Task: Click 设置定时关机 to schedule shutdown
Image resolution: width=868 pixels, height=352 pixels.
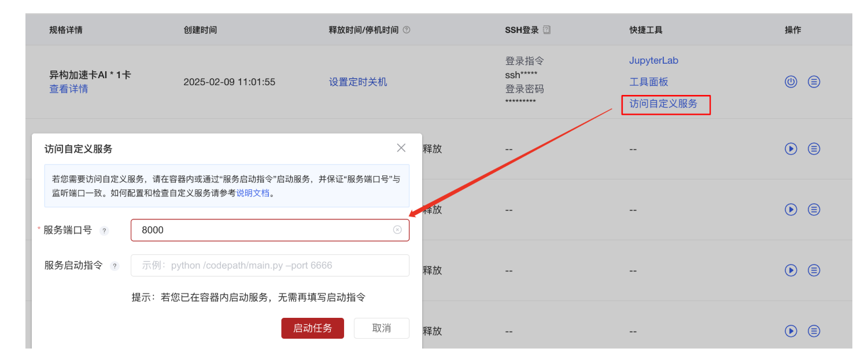Action: pyautogui.click(x=358, y=82)
